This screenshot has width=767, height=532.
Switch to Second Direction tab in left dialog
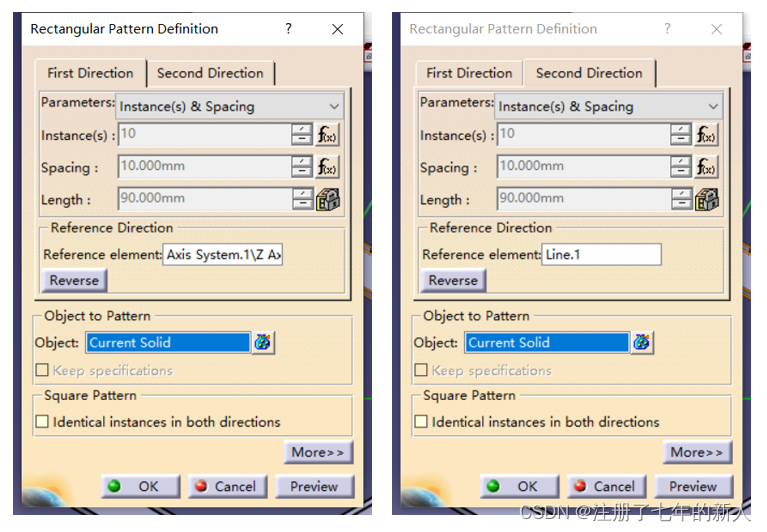pyautogui.click(x=210, y=73)
